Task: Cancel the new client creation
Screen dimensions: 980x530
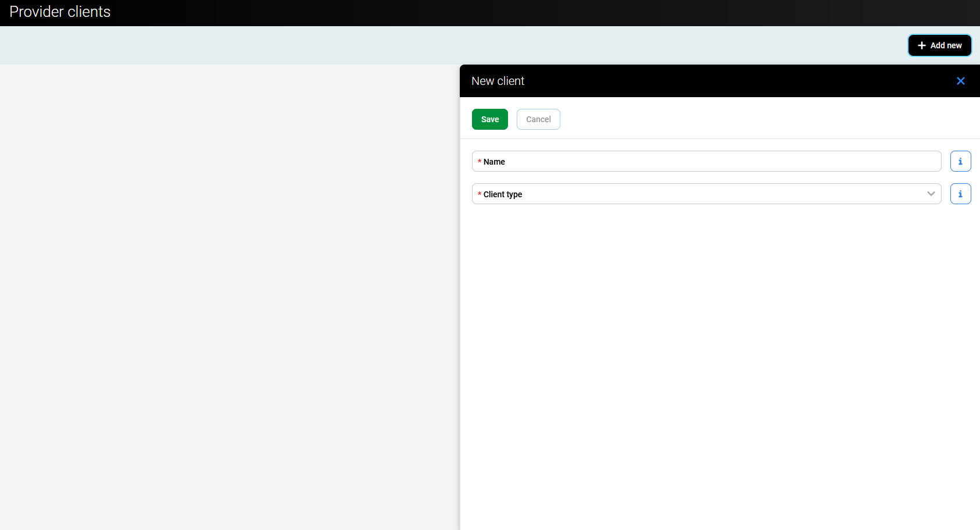Action: [538, 119]
